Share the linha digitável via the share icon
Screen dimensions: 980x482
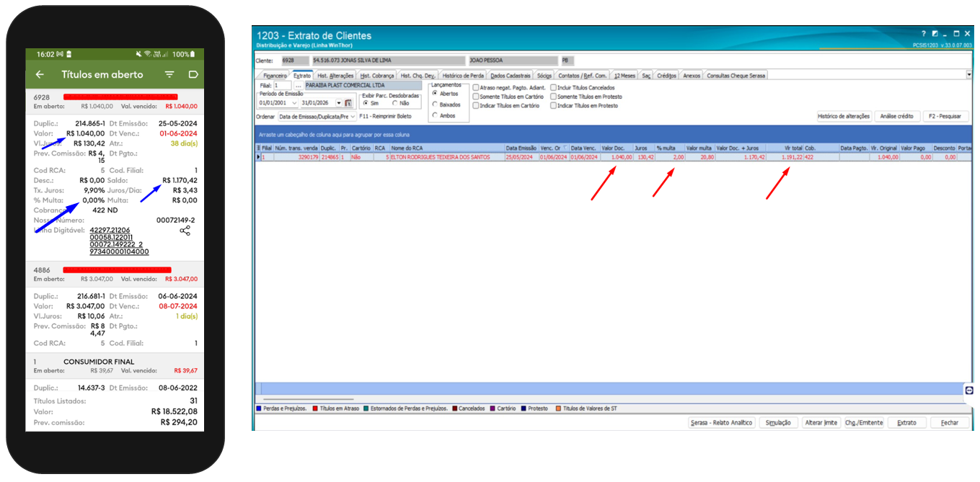pos(185,231)
